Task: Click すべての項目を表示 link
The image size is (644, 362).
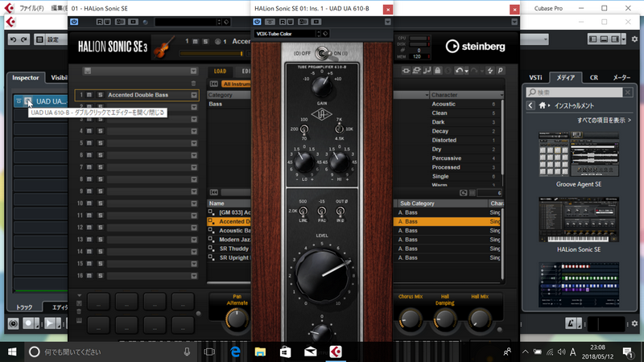Action: pyautogui.click(x=604, y=120)
